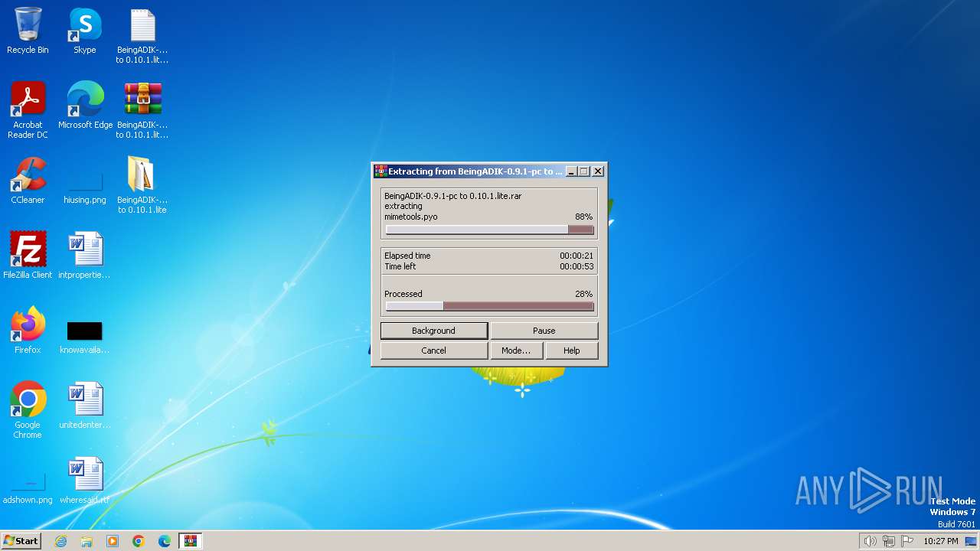This screenshot has height=551, width=980.
Task: Open Internet Explorer from the taskbar
Action: (x=60, y=541)
